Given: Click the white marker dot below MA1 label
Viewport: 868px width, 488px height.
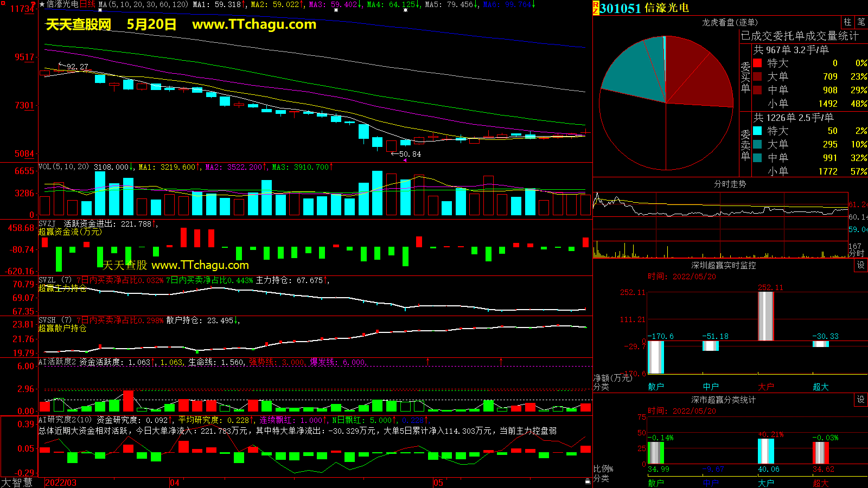Looking at the screenshot, I should [x=100, y=10].
